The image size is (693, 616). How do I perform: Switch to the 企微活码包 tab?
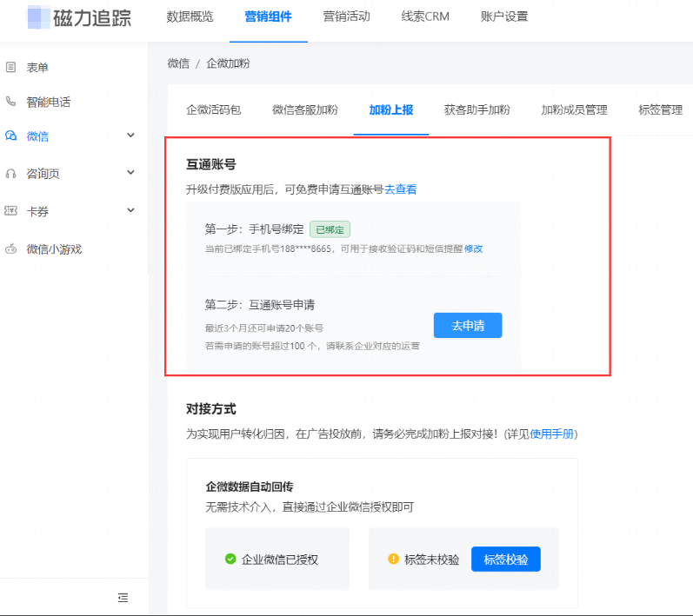[x=214, y=110]
